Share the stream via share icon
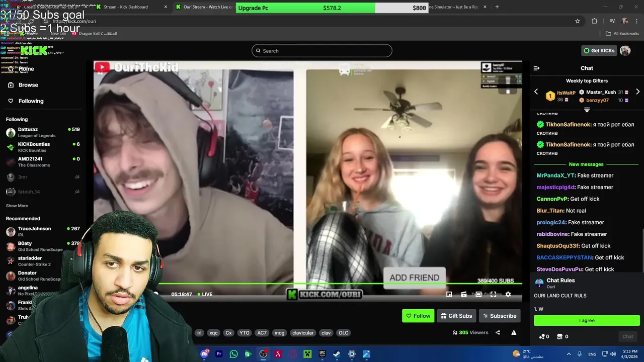Screen dimensions: 644x362 pyautogui.click(x=498, y=332)
